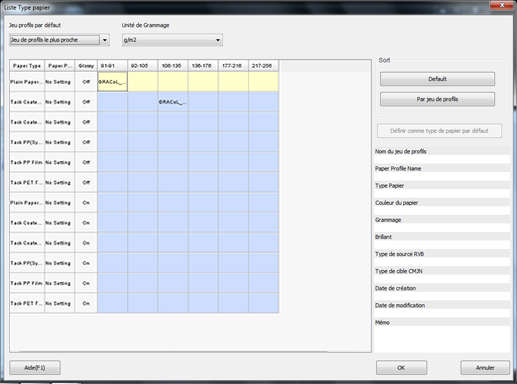Click the empty 92-105 cell in the yellow row
The width and height of the screenshot is (517, 384).
tap(143, 82)
